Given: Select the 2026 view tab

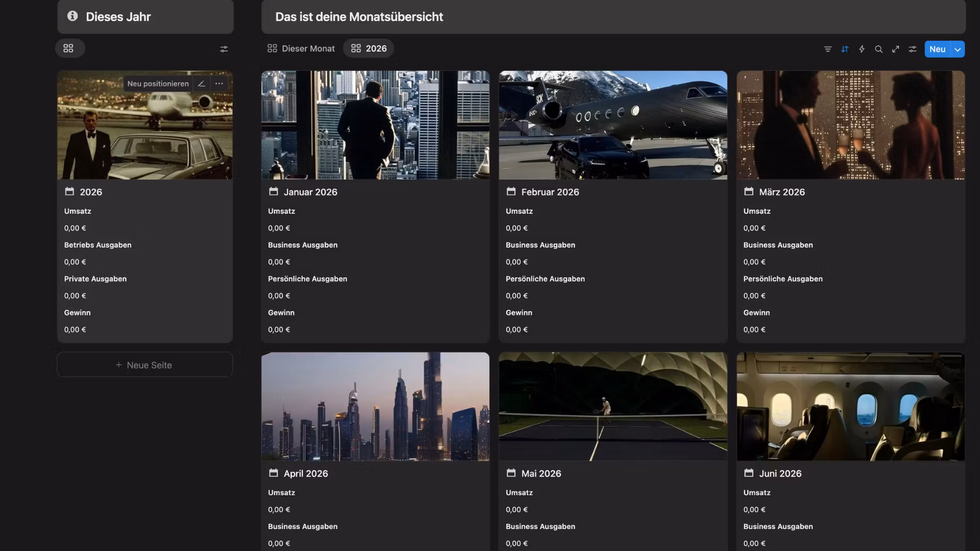Looking at the screenshot, I should click(369, 48).
